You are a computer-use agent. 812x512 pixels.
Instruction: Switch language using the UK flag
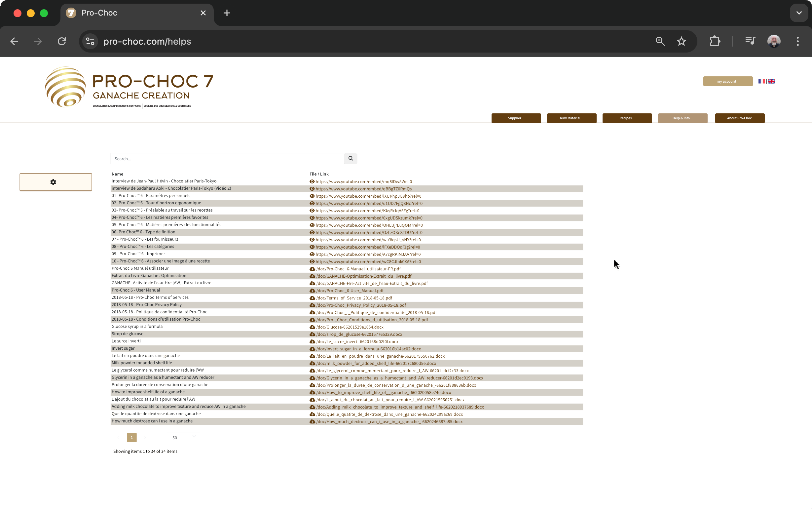coord(771,81)
